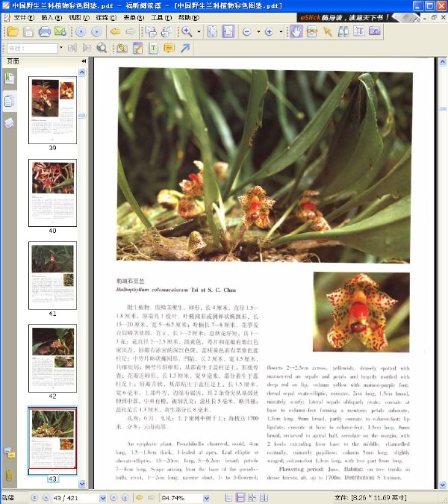Viewport: 448px width, 504px height.
Task: Zoom in with the plus button
Action: (x=270, y=31)
